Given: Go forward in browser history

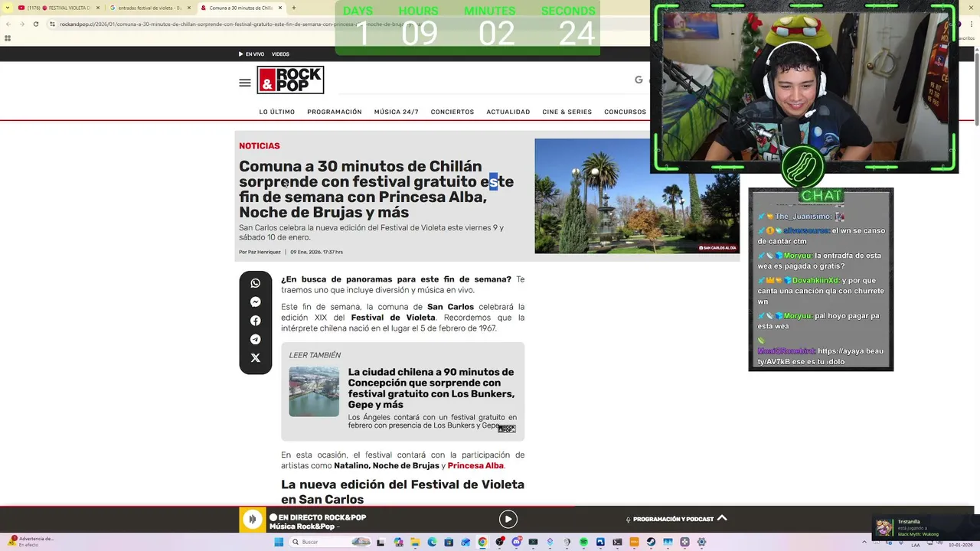Looking at the screenshot, I should (x=21, y=24).
